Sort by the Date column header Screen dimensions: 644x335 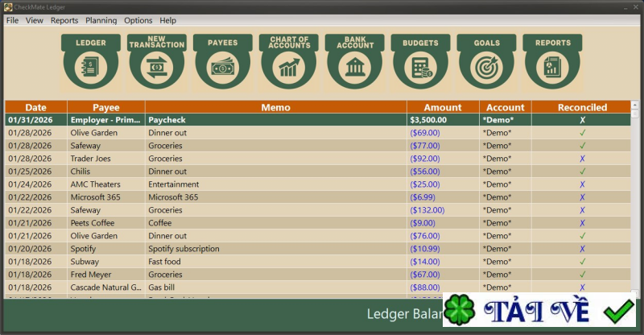pos(35,107)
